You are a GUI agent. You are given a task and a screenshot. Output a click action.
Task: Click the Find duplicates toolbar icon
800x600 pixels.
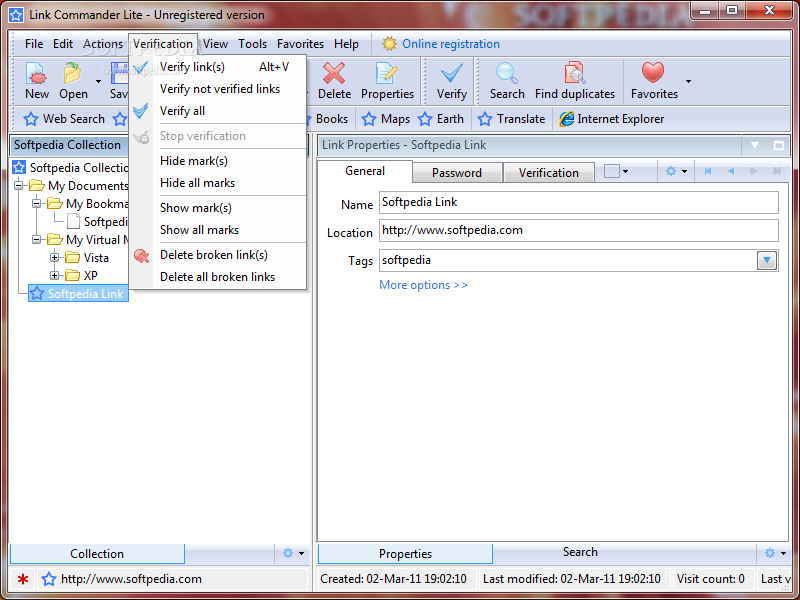(x=574, y=74)
